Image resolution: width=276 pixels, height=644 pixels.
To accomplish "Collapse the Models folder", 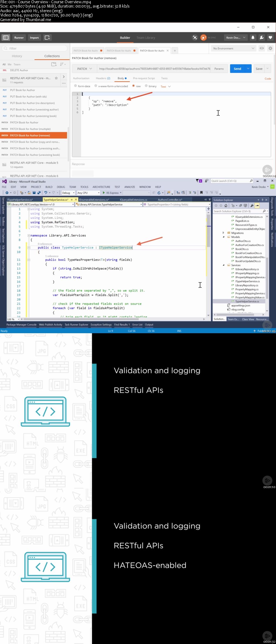I will click(223, 237).
